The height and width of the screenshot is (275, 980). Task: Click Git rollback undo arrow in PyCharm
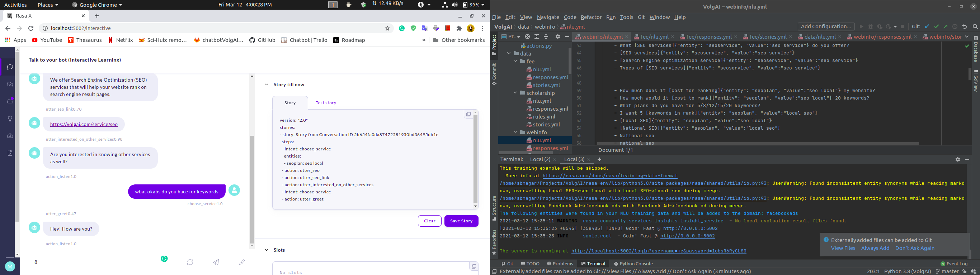tap(965, 26)
